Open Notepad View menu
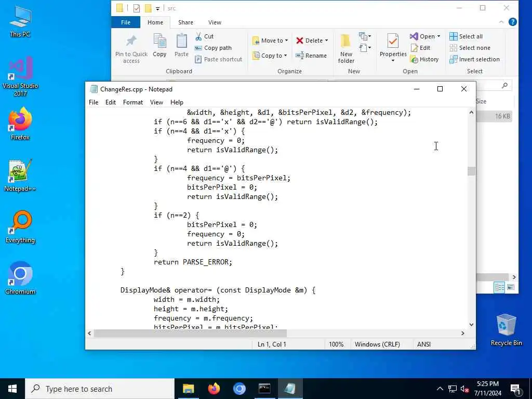 (156, 102)
